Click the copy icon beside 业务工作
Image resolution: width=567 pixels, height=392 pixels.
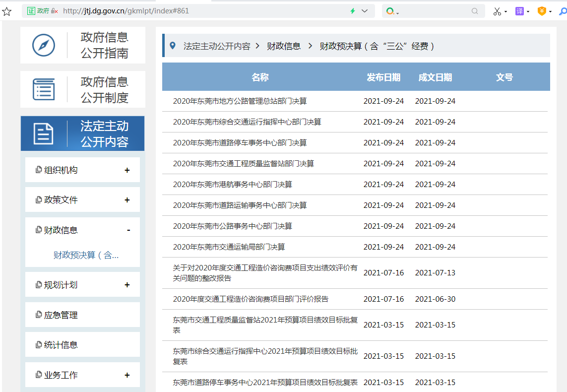tap(38, 375)
